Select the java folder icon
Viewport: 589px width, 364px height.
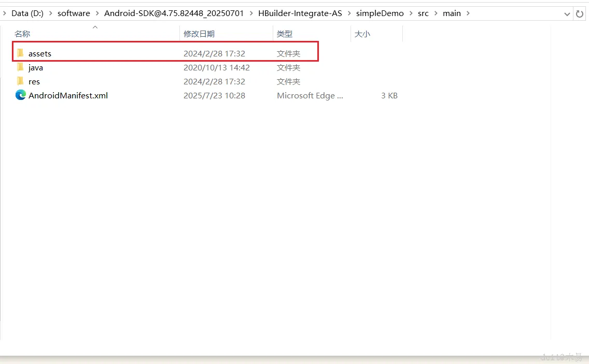(20, 67)
